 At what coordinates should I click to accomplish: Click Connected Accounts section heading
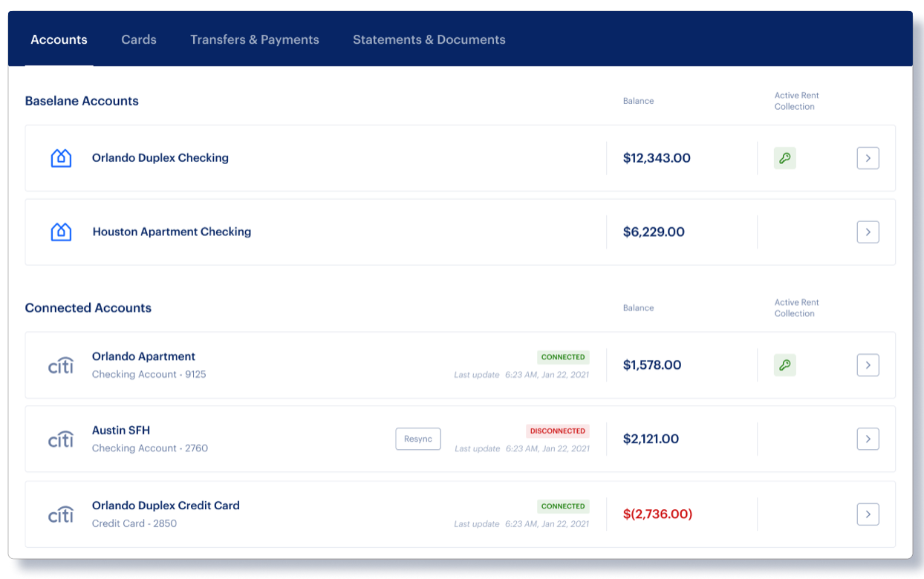click(88, 308)
